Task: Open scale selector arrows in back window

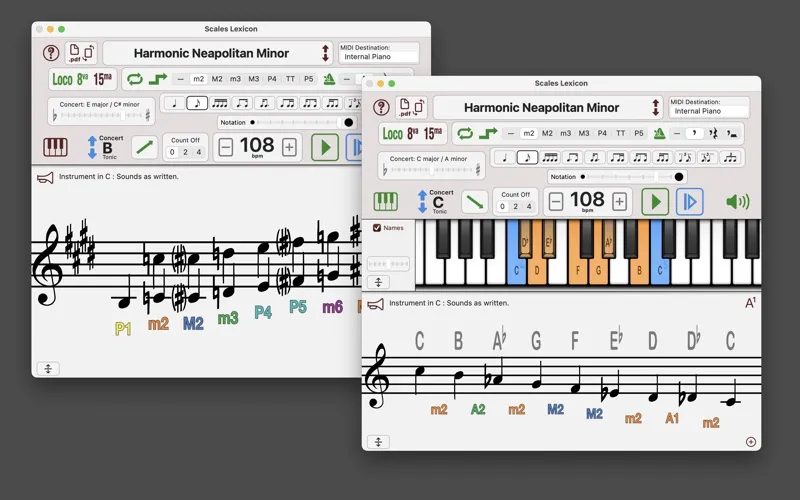Action: point(326,53)
